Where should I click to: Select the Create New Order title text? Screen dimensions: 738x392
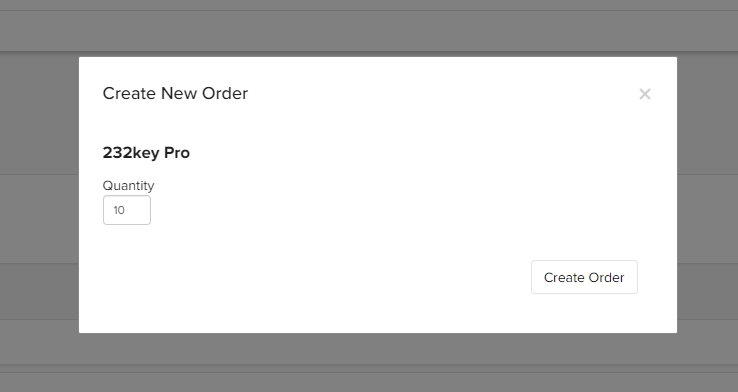click(x=175, y=93)
